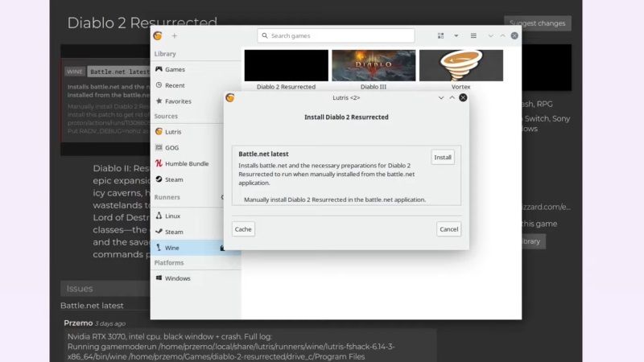Install Battle.net latest in the dialog

coord(443,157)
